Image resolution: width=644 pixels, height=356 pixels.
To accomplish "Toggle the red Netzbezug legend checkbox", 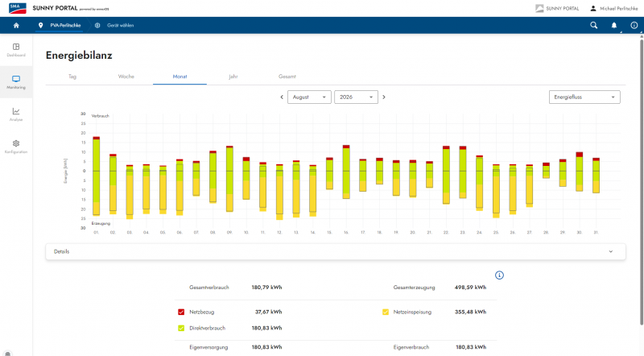I will [181, 312].
